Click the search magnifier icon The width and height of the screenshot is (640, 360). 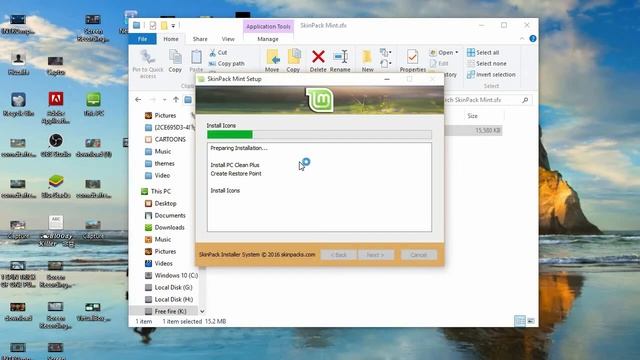(525, 100)
